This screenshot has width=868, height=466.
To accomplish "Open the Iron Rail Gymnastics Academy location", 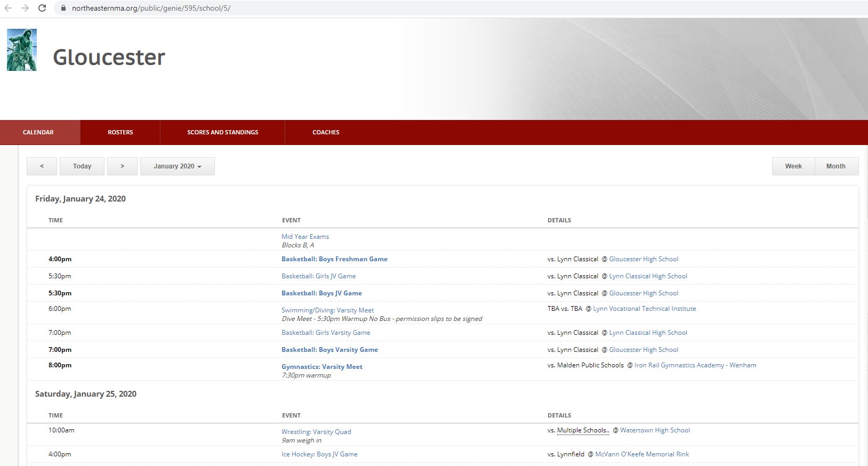I will tap(695, 365).
